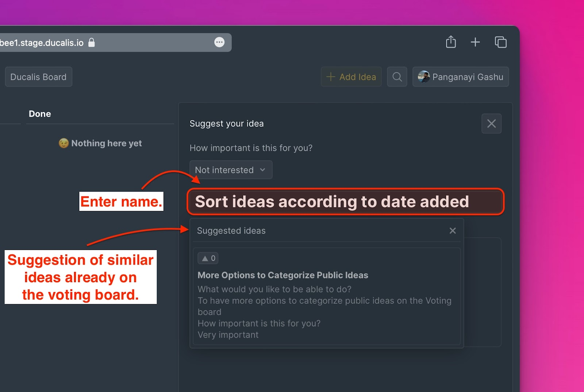Click the Panganayi Gashu profile avatar
Viewport: 584px width, 392px height.
(x=423, y=77)
